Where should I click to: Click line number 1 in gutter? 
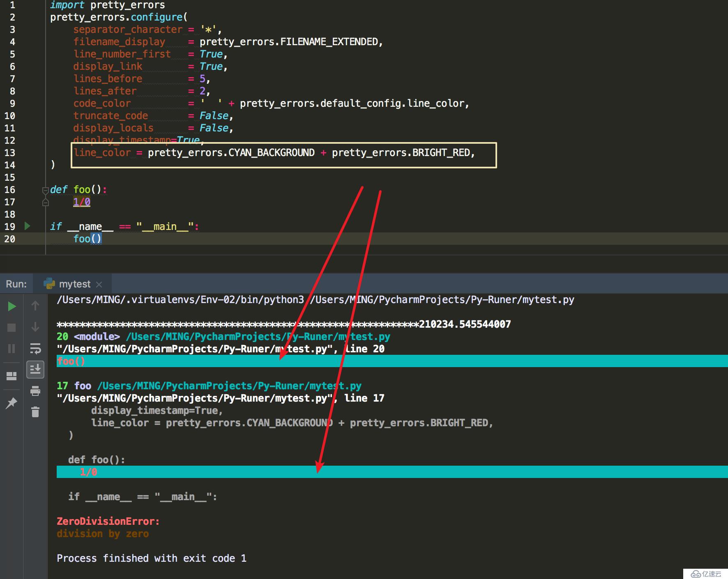(x=12, y=5)
